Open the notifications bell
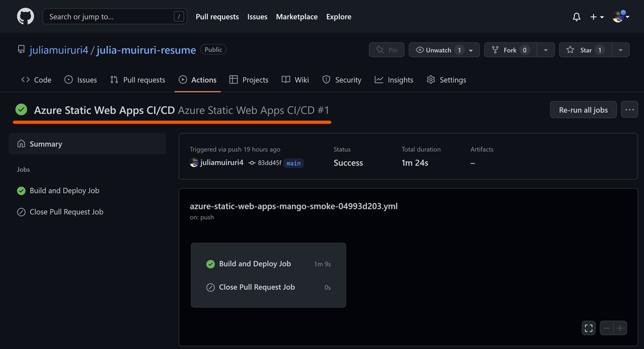The width and height of the screenshot is (644, 349). pyautogui.click(x=577, y=17)
